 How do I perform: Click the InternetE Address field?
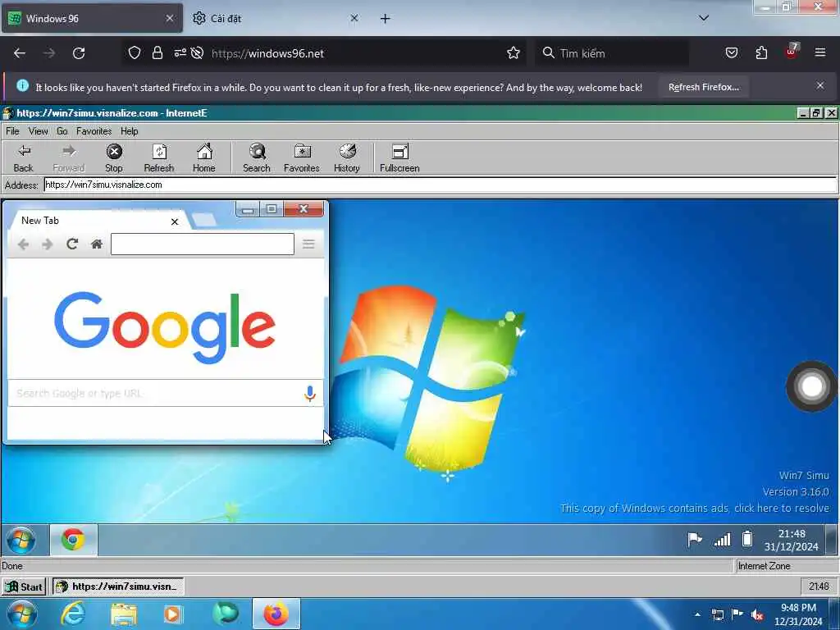(440, 185)
